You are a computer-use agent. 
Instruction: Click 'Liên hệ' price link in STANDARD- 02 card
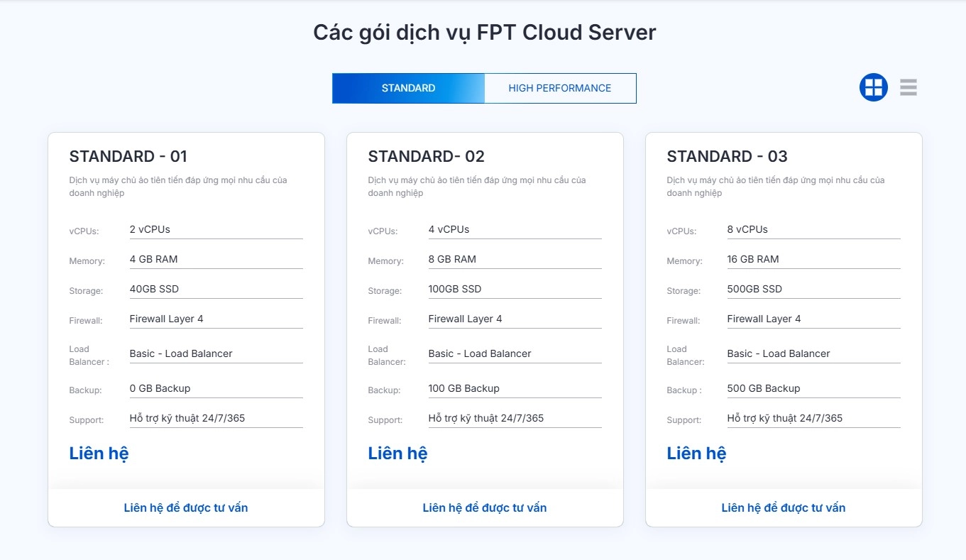pos(397,454)
